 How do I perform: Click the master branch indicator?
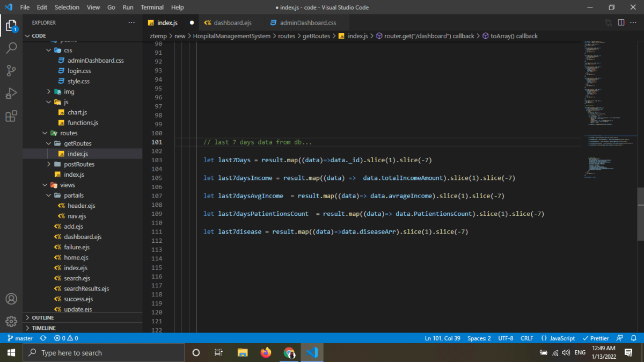[x=20, y=338]
